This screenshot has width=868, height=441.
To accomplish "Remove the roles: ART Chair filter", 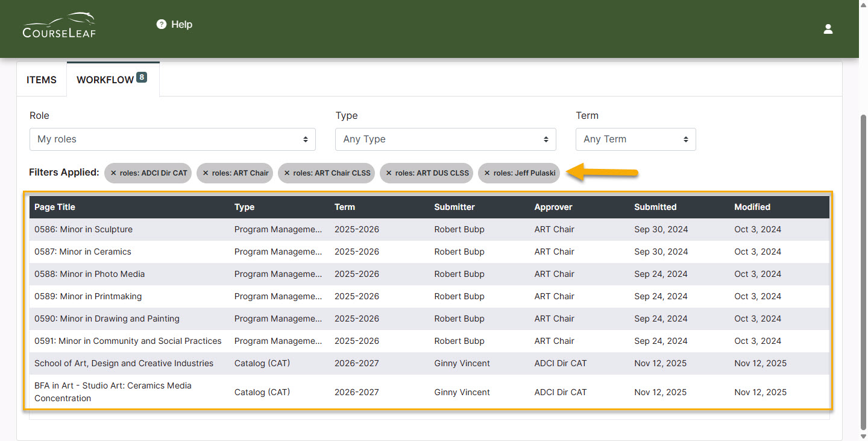I will coord(206,173).
